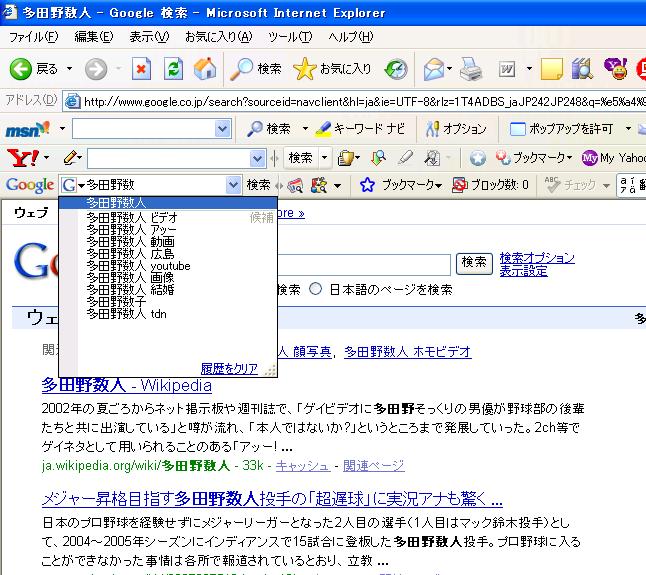The image size is (646, 575).
Task: Select suggestion 多田野数人 広島
Action: 168,254
